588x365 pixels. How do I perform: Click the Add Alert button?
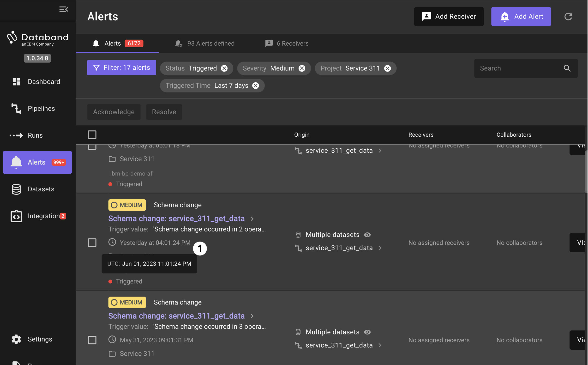point(521,16)
